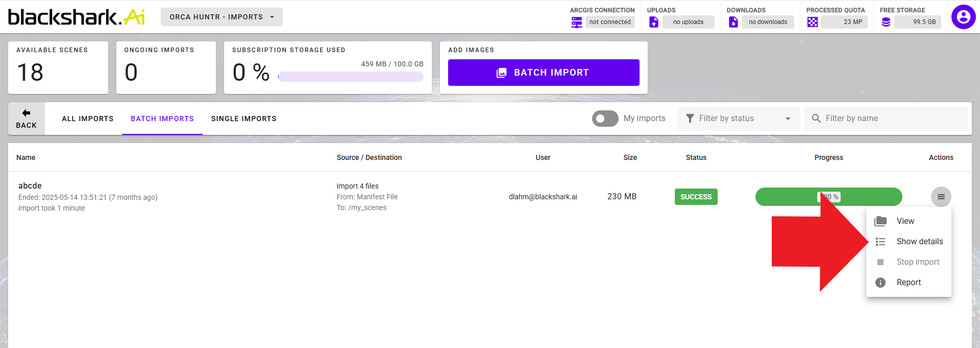This screenshot has width=980, height=348.
Task: Expand the Filter by status dropdown
Action: tap(739, 119)
